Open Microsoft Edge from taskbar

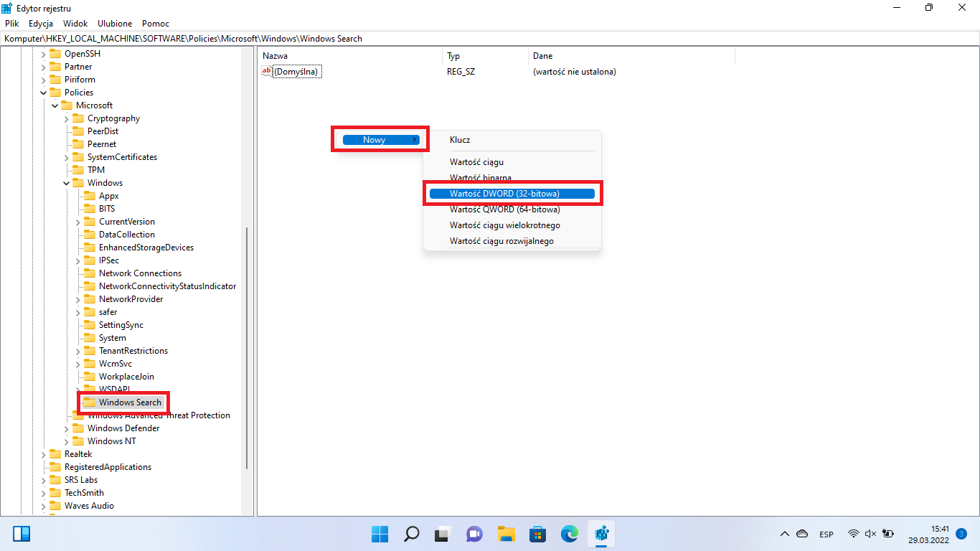[x=570, y=534]
